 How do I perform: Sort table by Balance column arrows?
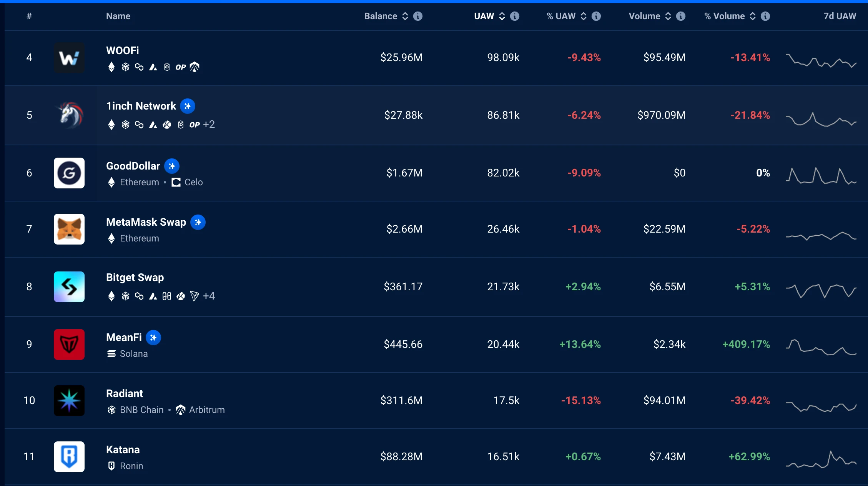click(405, 16)
